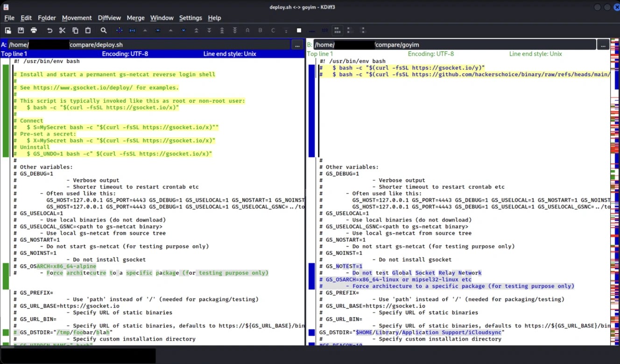Viewport: 620px width, 364px height.
Task: Click the browse '...' button for file A
Action: point(297,45)
